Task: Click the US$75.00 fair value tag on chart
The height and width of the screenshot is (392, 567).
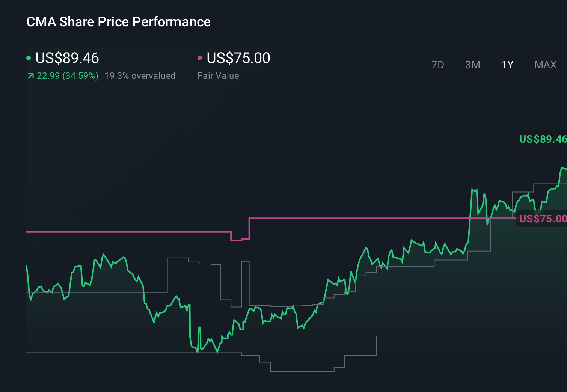Action: click(542, 218)
